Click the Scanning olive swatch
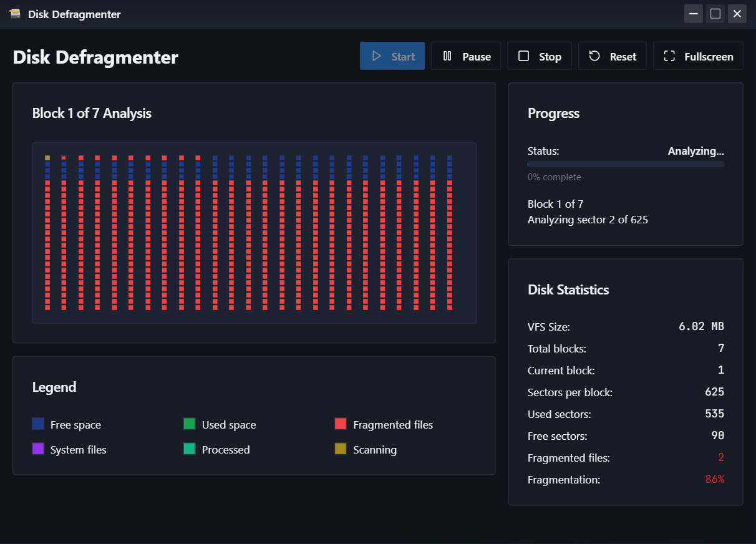This screenshot has height=544, width=756. 341,449
